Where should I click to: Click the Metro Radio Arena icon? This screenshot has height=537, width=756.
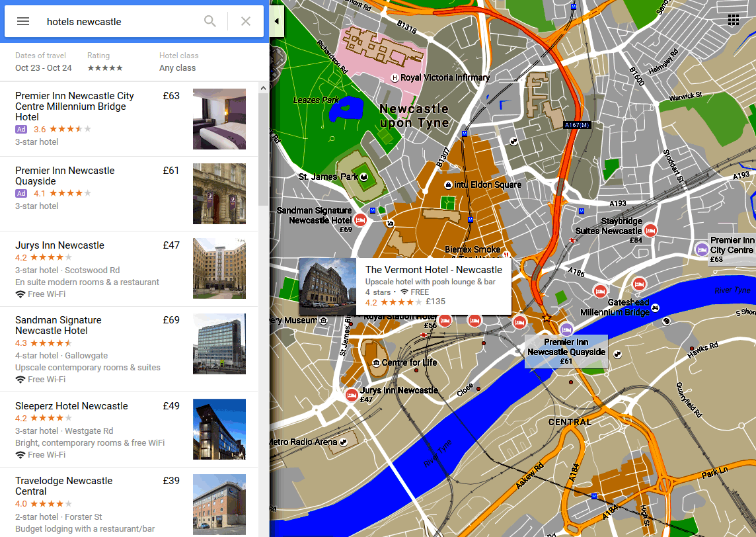343,442
